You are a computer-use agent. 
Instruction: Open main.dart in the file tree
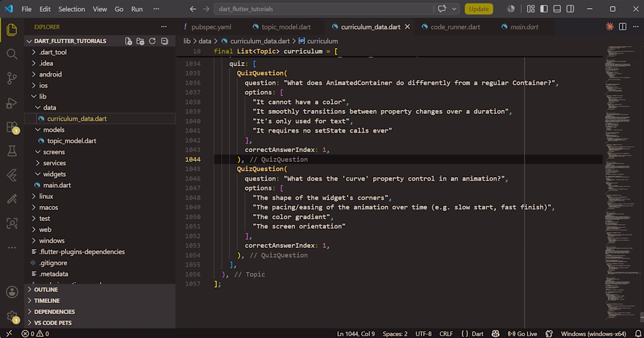[x=57, y=185]
